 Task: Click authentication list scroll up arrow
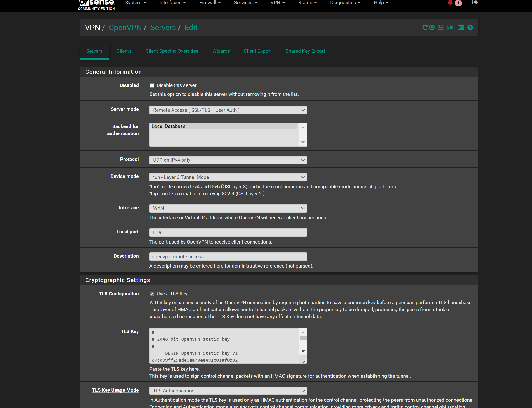tap(303, 128)
